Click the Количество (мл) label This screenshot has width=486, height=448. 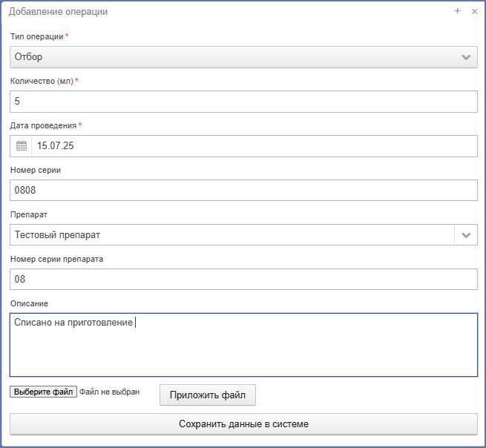(x=42, y=81)
